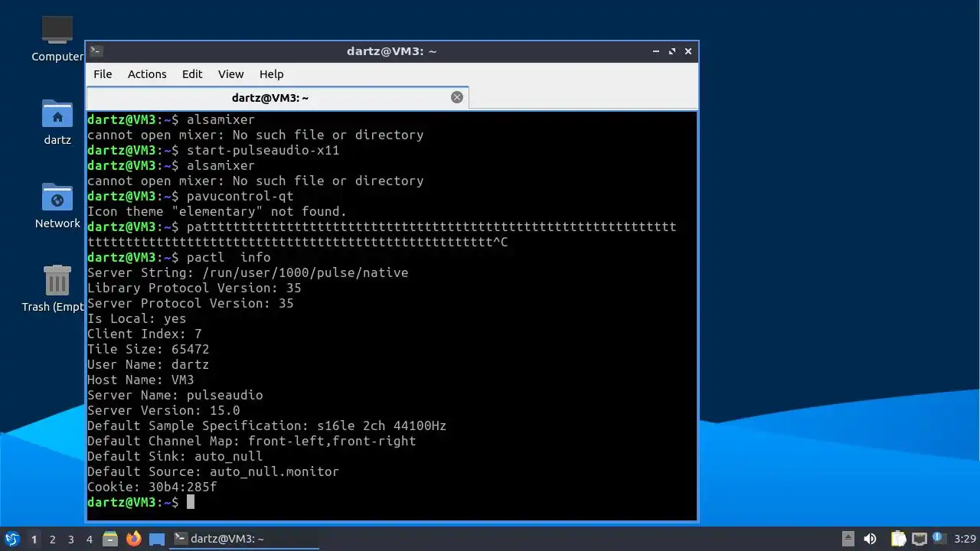Click the network connection tray icon

click(919, 539)
